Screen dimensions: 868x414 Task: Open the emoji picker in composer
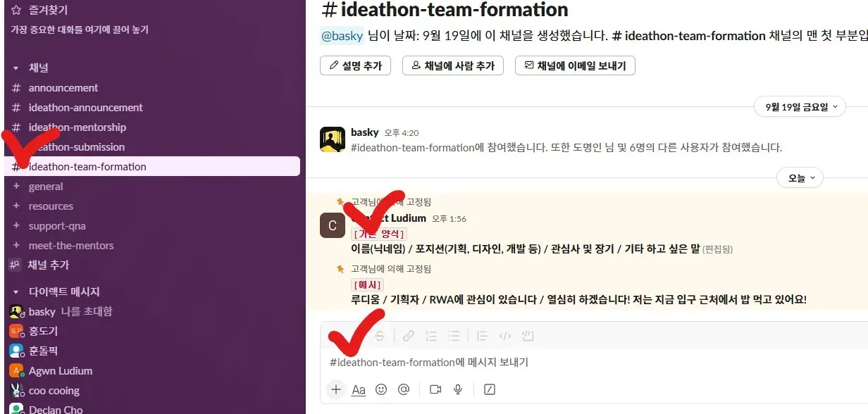381,389
